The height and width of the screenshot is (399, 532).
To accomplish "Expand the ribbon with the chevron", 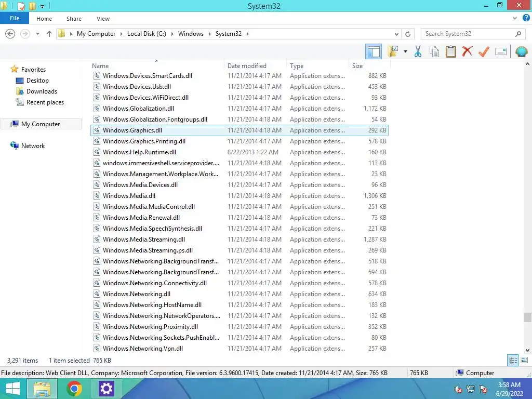I will [515, 18].
